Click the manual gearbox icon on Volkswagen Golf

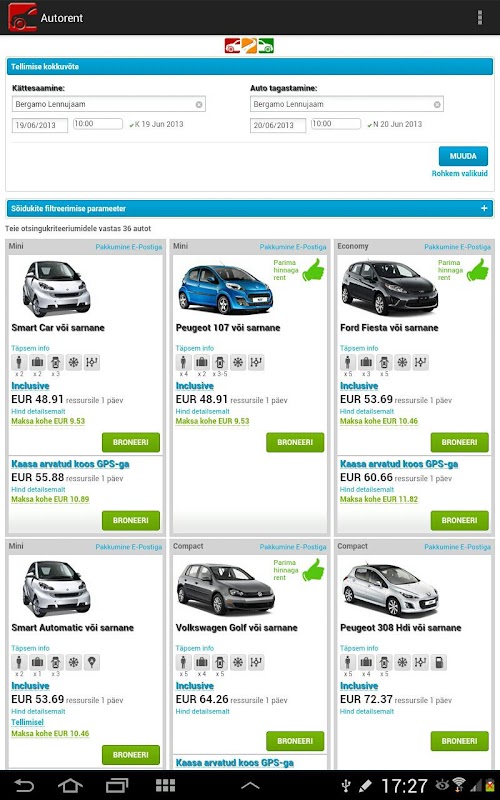tap(256, 662)
